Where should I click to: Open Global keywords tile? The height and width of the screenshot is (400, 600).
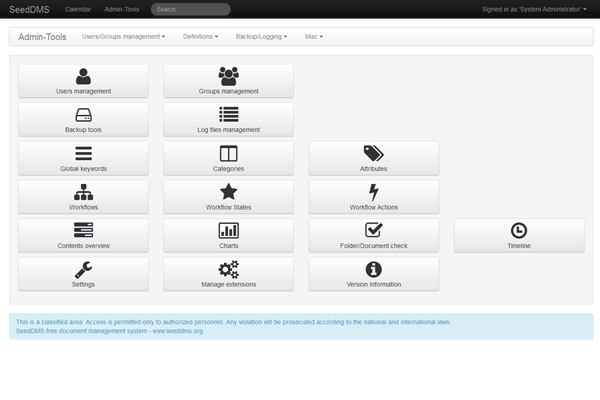[x=83, y=158]
